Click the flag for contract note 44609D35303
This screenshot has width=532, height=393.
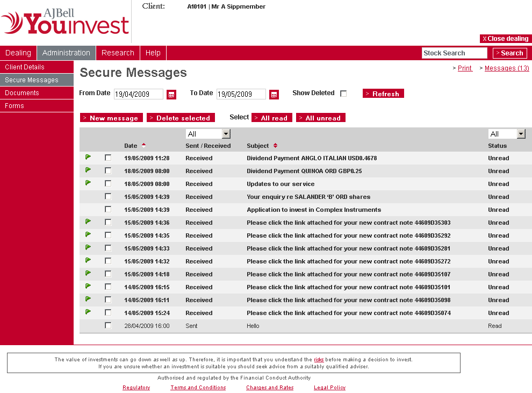(x=88, y=221)
